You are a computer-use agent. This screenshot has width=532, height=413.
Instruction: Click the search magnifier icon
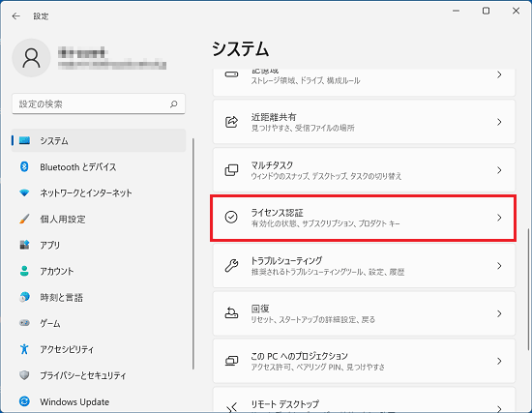[x=174, y=103]
